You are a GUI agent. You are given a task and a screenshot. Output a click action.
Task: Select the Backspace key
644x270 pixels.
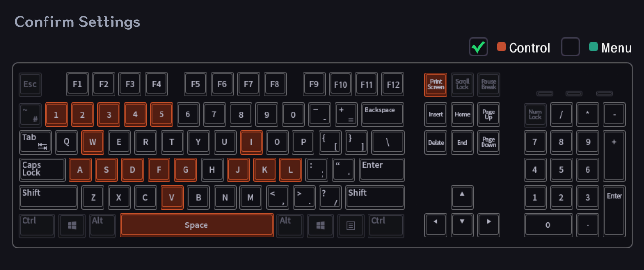pyautogui.click(x=383, y=114)
